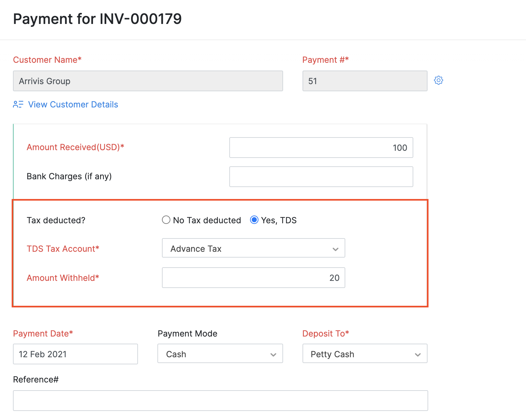This screenshot has width=526, height=420.
Task: Expand the TDS Tax Account dropdown
Action: (x=253, y=248)
